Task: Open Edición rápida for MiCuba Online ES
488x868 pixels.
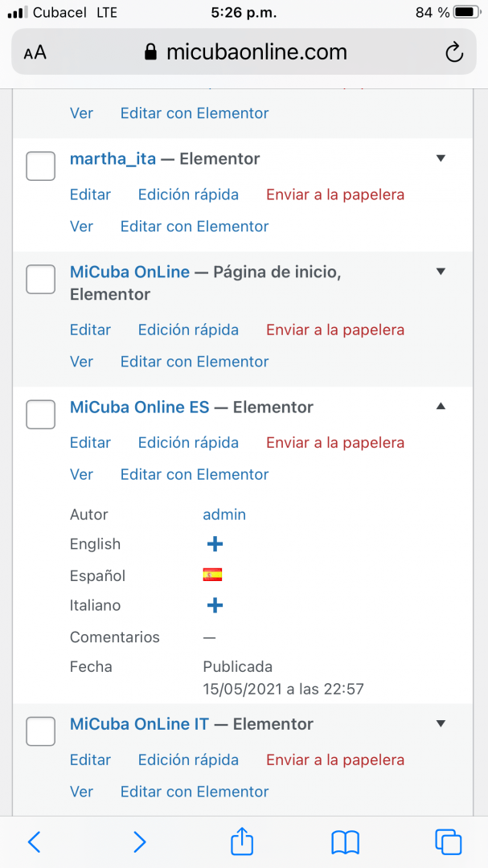Action: tap(188, 443)
